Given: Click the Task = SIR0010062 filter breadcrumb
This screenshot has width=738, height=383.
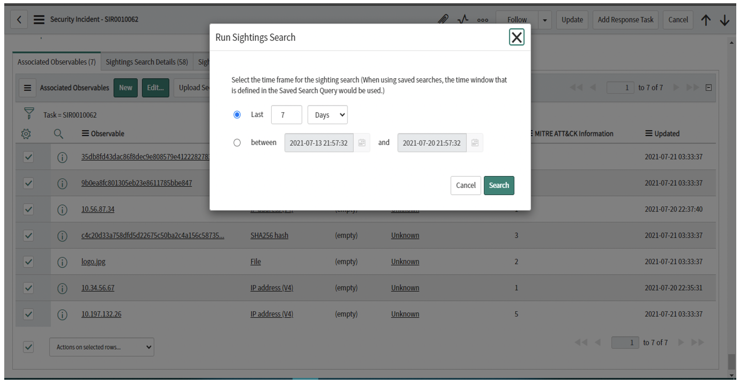Looking at the screenshot, I should pyautogui.click(x=70, y=115).
